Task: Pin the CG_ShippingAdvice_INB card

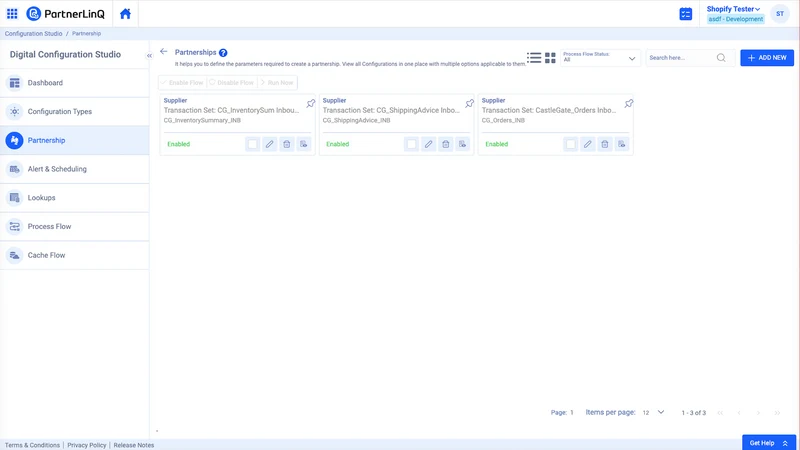Action: pos(469,104)
